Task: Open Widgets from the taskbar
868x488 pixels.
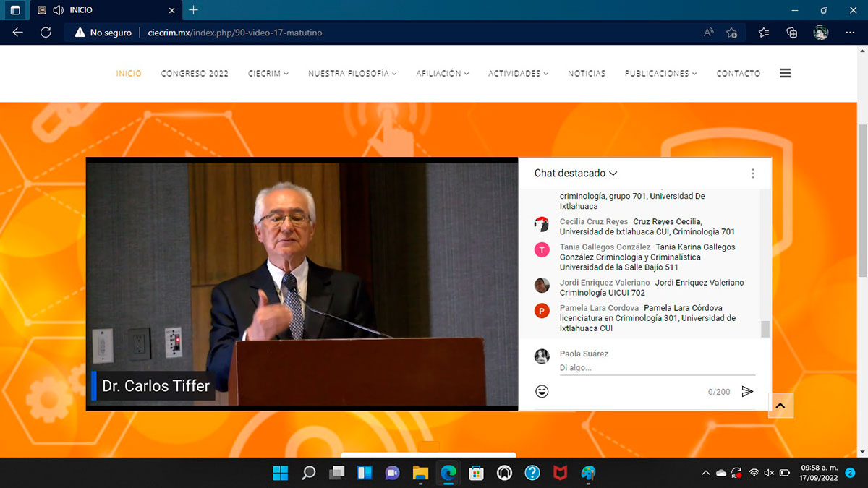Action: [x=365, y=474]
